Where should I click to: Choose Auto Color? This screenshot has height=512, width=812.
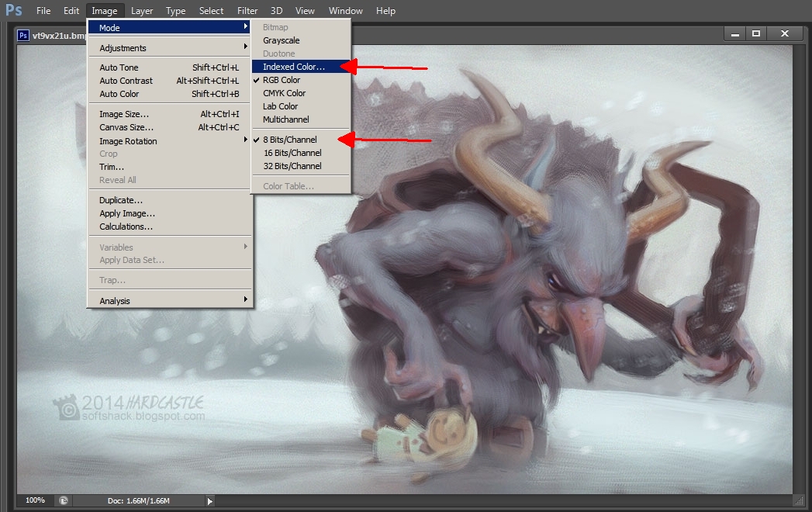169,94
